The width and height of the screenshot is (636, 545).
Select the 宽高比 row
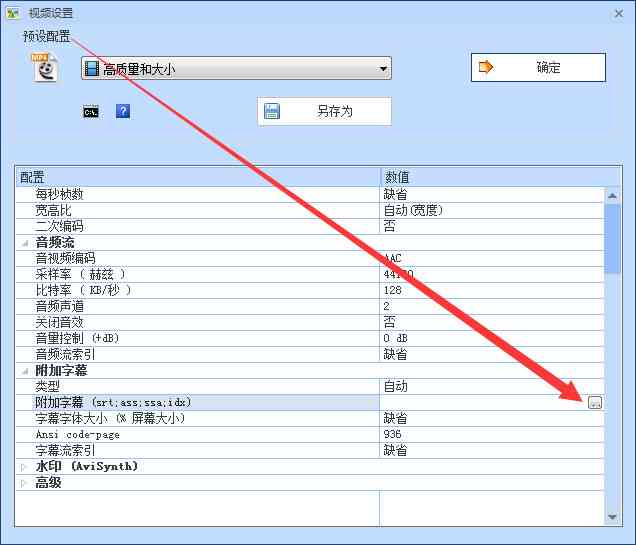(310, 210)
